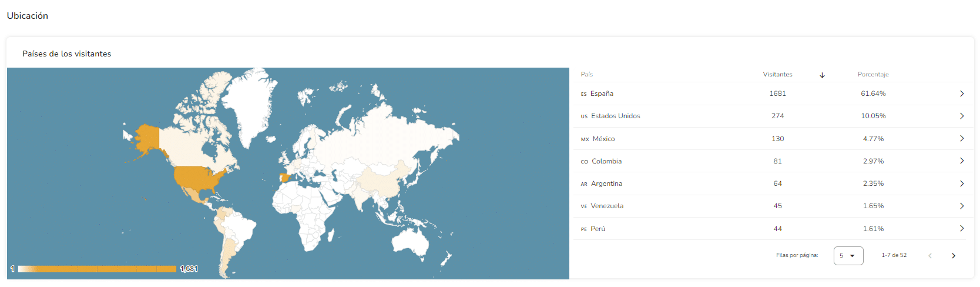
Task: Click the 44 visitors value for Perú
Action: click(x=777, y=229)
